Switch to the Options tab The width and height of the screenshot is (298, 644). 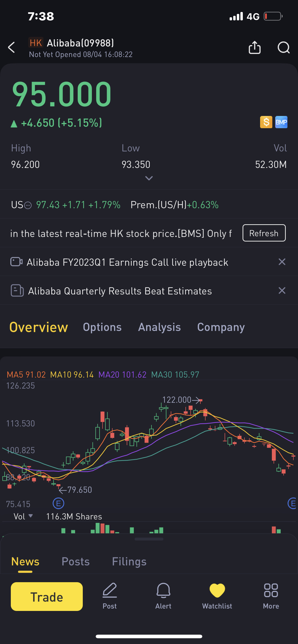[x=102, y=327]
